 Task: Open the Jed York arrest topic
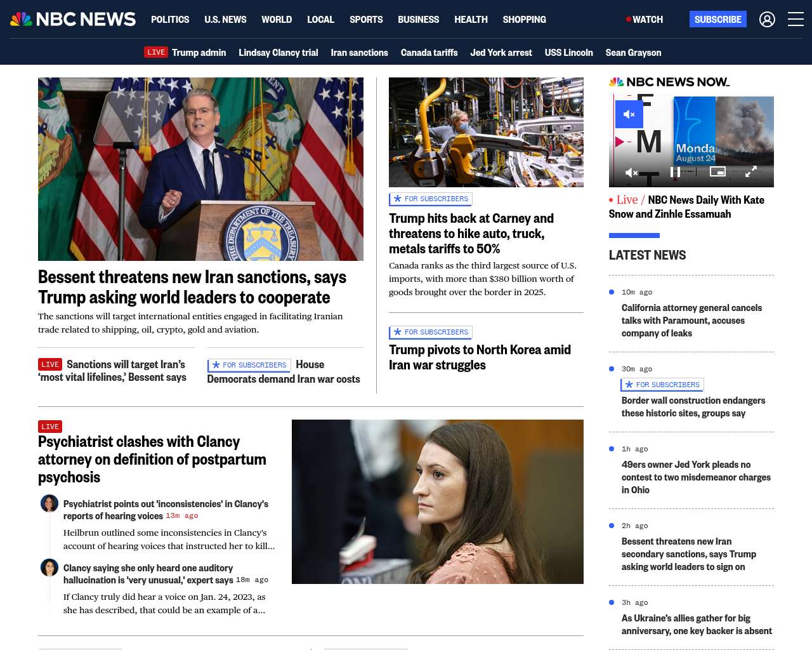coord(501,53)
